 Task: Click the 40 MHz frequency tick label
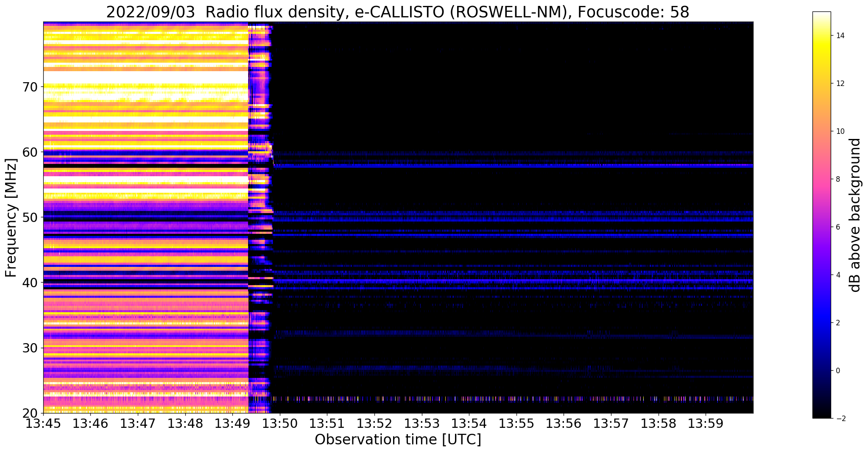pyautogui.click(x=30, y=282)
